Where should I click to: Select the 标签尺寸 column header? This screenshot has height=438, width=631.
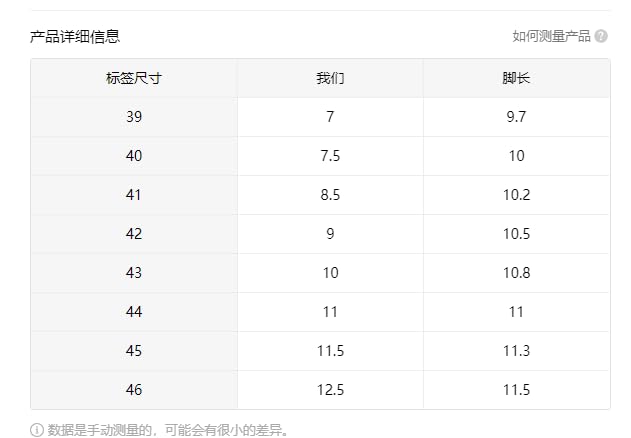(x=134, y=78)
